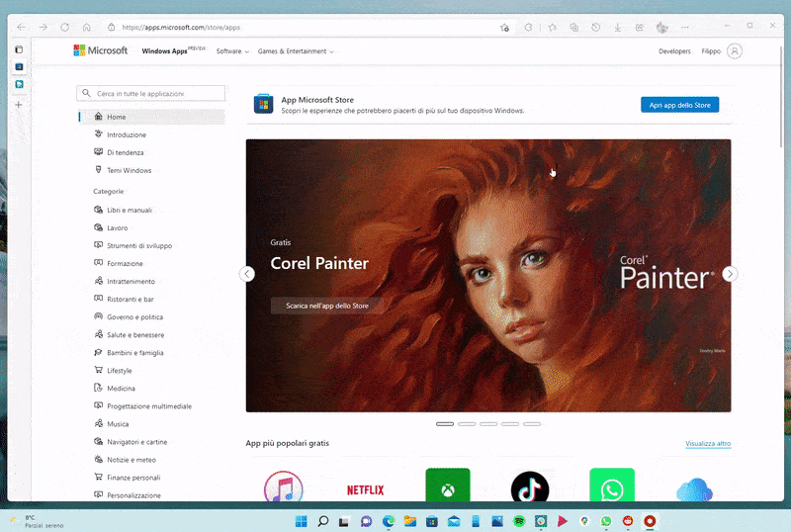Open the Musica category
This screenshot has width=791, height=532.
[x=112, y=424]
